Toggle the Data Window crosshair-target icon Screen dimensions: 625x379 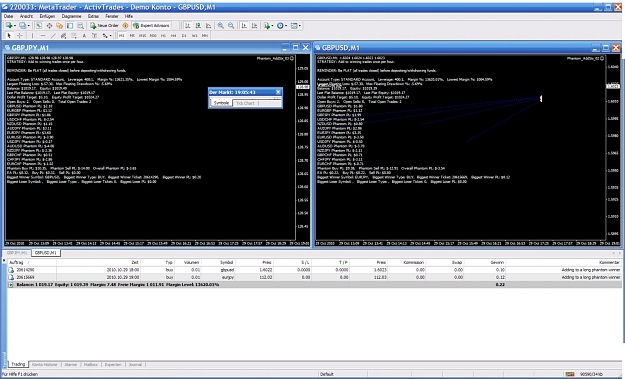(x=49, y=26)
